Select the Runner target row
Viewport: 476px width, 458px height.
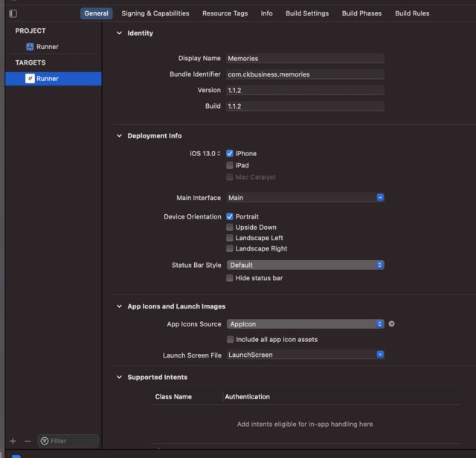coord(54,79)
